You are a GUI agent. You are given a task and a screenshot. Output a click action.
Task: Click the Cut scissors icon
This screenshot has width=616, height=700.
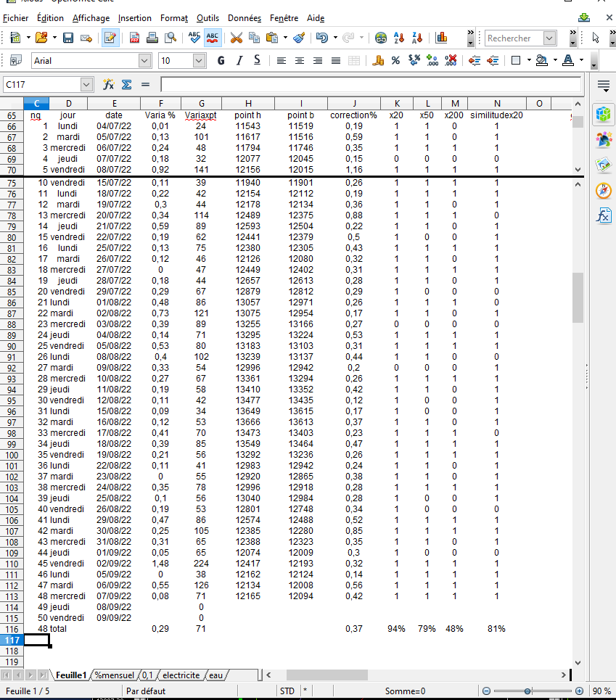pyautogui.click(x=236, y=38)
